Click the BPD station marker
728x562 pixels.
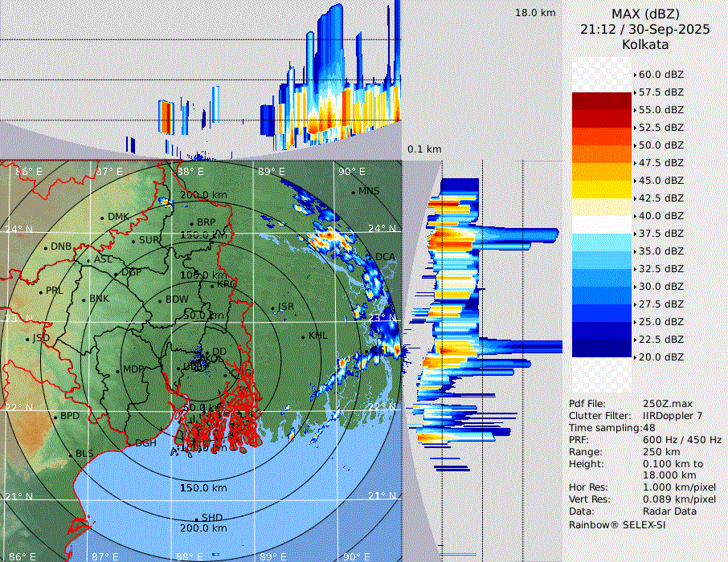point(55,417)
